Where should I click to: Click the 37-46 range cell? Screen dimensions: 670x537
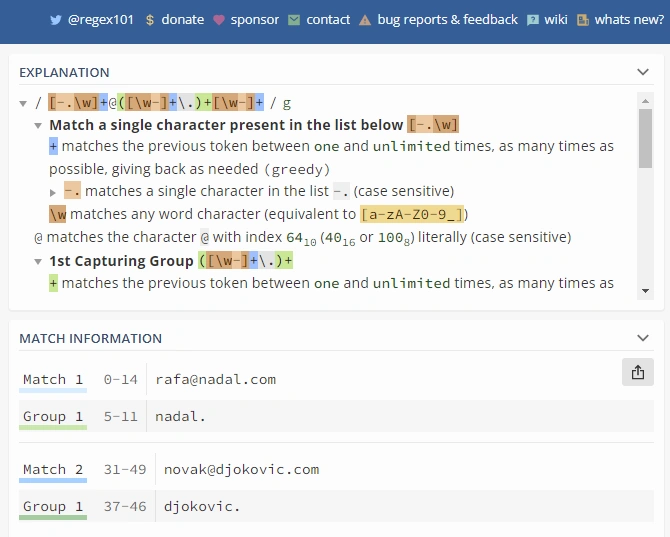pyautogui.click(x=125, y=506)
